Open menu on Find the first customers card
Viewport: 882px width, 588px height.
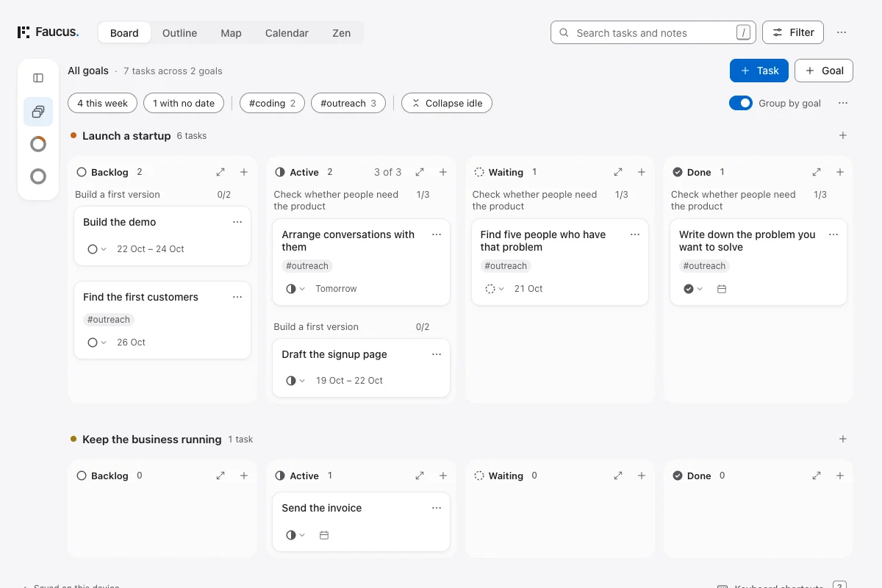(x=237, y=297)
